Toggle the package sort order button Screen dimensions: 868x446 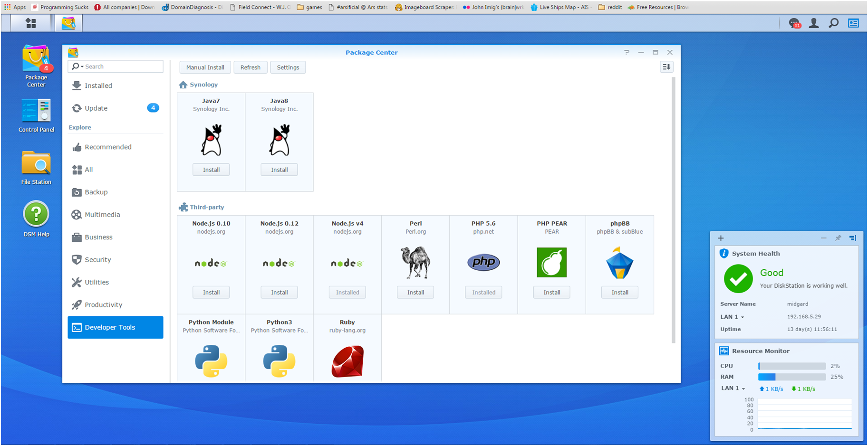pos(666,67)
